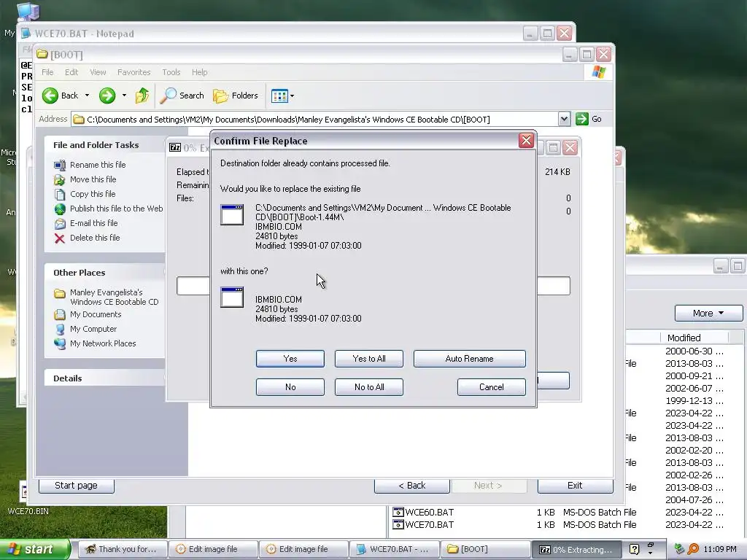Click the WCE60.BAT batch file icon
This screenshot has width=747, height=560.
click(x=398, y=513)
